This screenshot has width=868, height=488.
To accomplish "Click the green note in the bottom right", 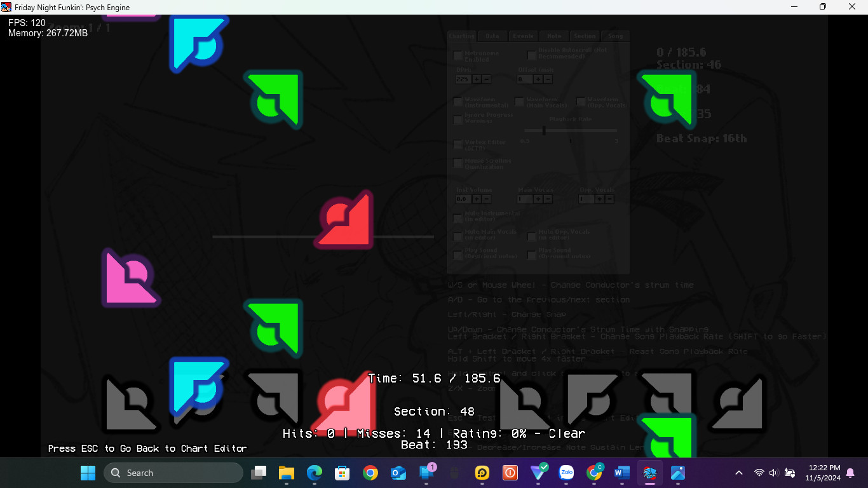I will (666, 435).
